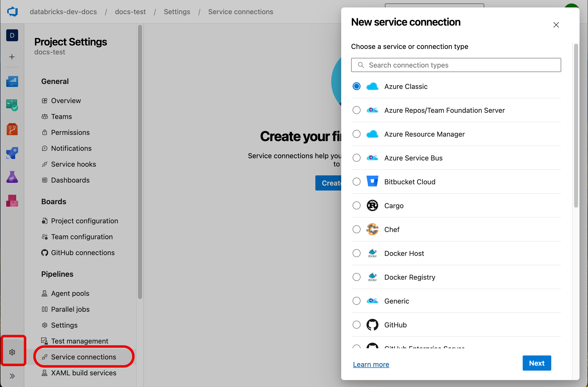This screenshot has height=387, width=588.
Task: Expand the Service connections menu item
Action: click(x=83, y=357)
